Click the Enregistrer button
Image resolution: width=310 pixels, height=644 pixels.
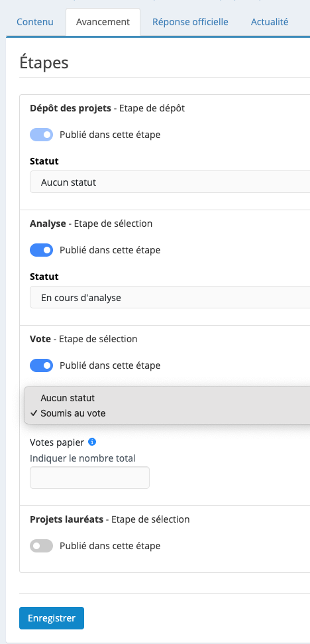pos(52,618)
